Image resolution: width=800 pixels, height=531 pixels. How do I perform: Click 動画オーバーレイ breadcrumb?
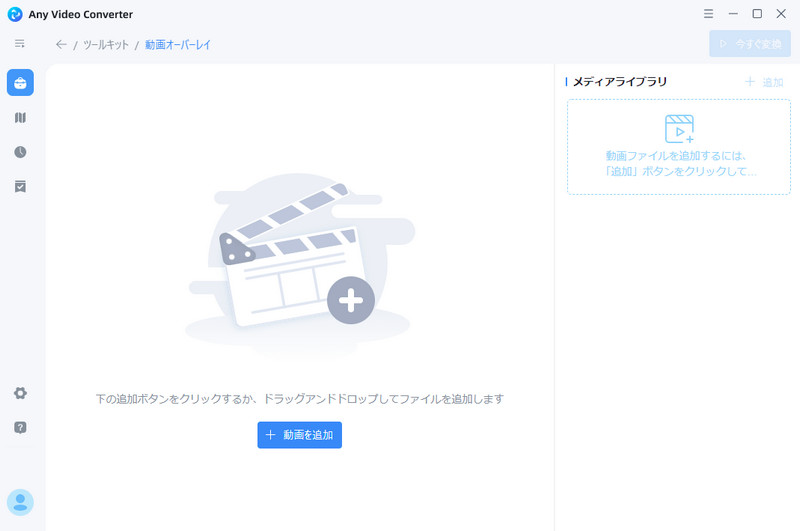point(178,45)
